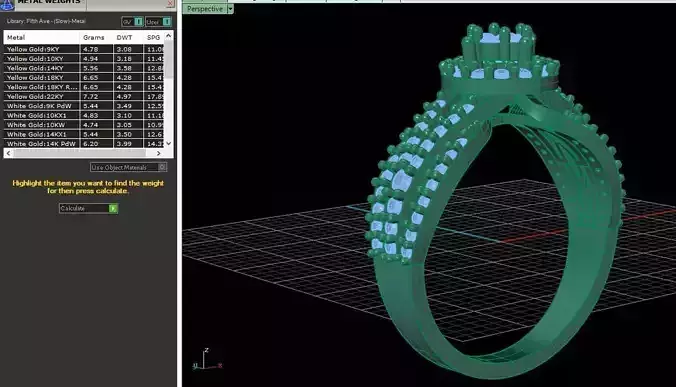Select the Yellow Gold:22KY row
The height and width of the screenshot is (387, 676).
click(84, 97)
